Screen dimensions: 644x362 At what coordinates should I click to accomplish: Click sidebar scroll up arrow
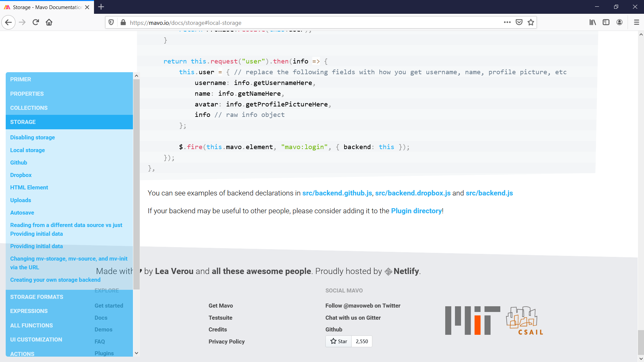click(136, 76)
